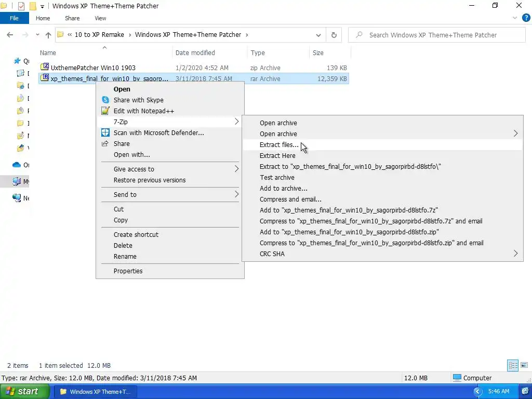The image size is (532, 399).
Task: Expand second Open archive submenu arrow
Action: (515, 134)
